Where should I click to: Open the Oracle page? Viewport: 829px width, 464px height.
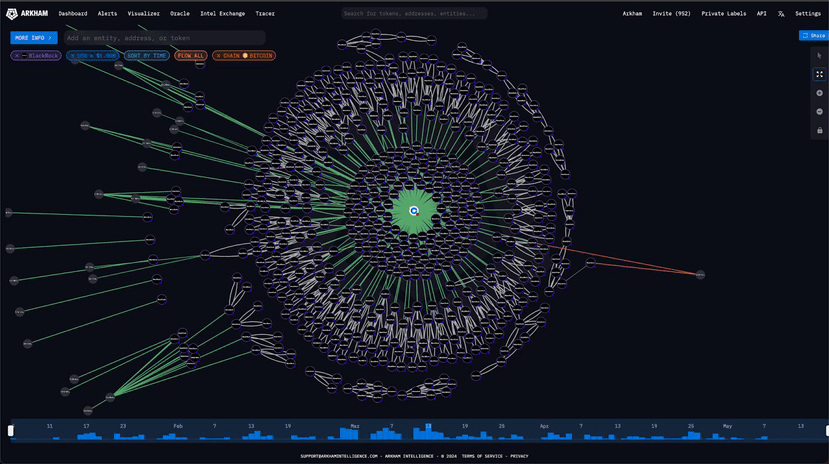(x=180, y=14)
